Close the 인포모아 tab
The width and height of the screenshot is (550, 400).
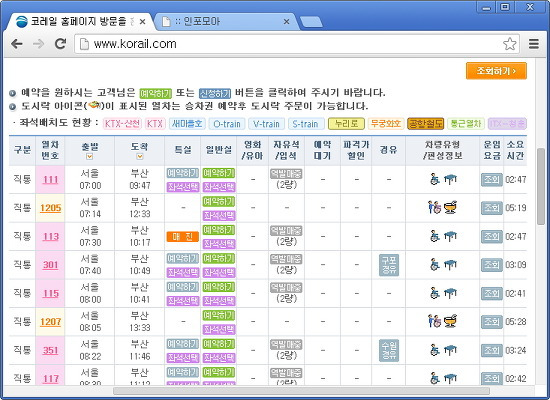(286, 22)
